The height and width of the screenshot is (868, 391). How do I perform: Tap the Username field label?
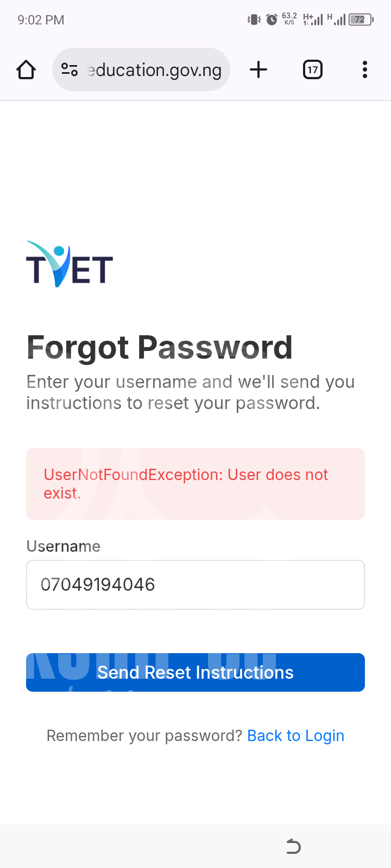click(64, 546)
